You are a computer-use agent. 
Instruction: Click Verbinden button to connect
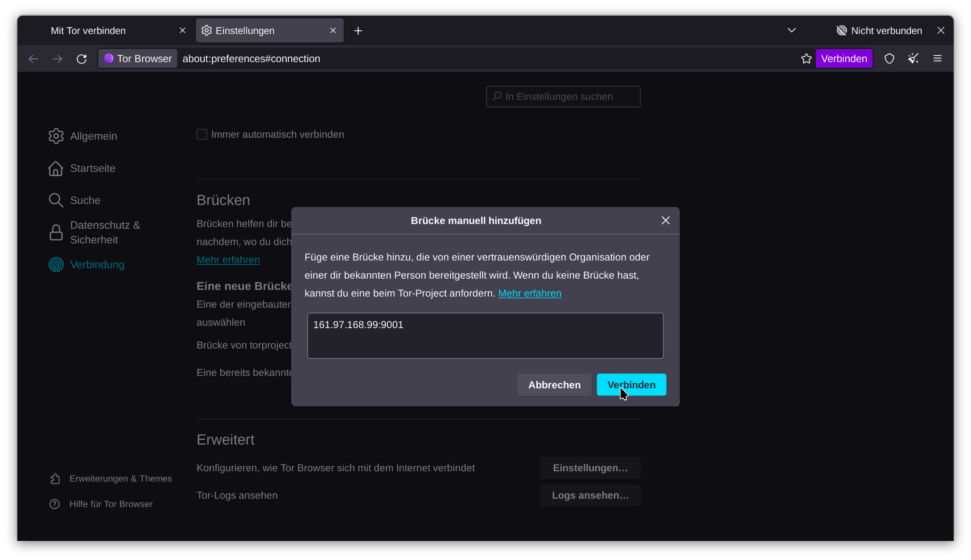coord(632,385)
